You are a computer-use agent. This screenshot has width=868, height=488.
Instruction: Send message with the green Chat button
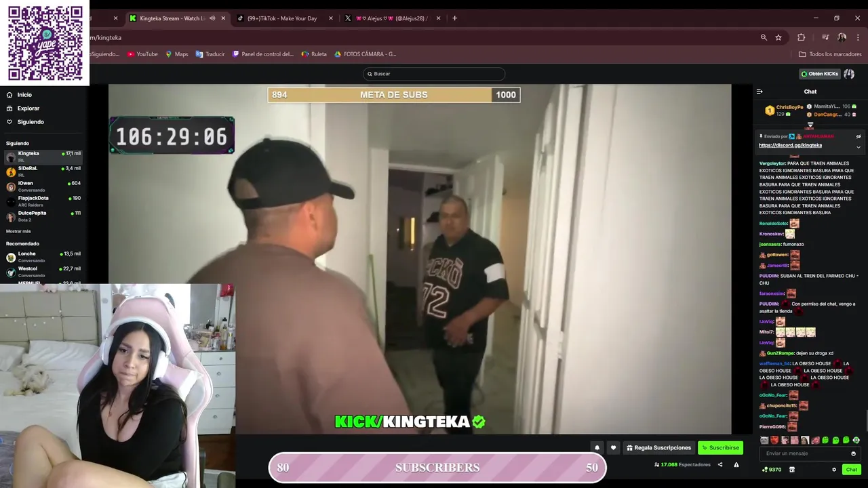click(851, 470)
